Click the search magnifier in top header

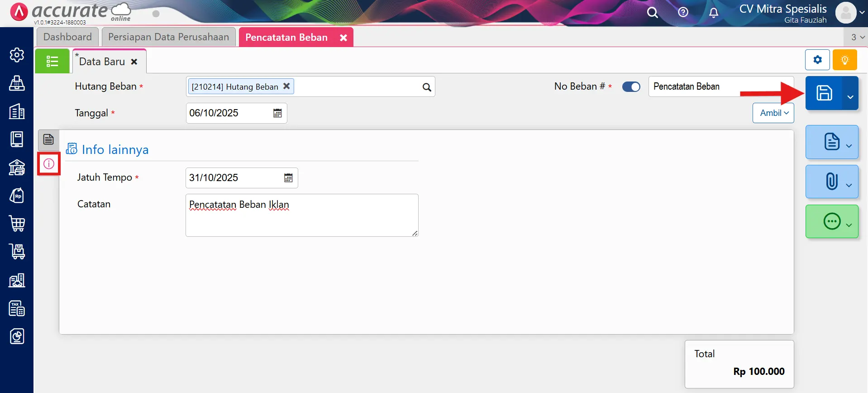(652, 13)
